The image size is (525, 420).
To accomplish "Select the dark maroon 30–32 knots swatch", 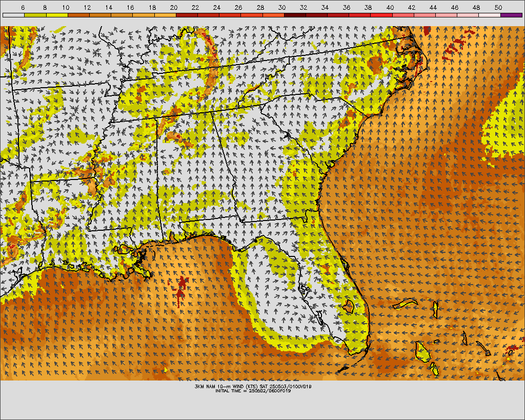I will point(295,15).
